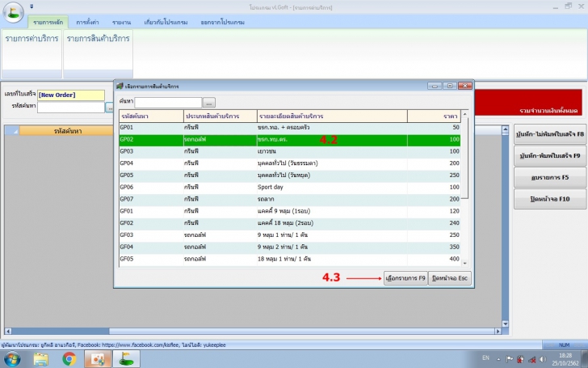
Task: Click the [New Order] receipt number field
Action: pyautogui.click(x=71, y=95)
